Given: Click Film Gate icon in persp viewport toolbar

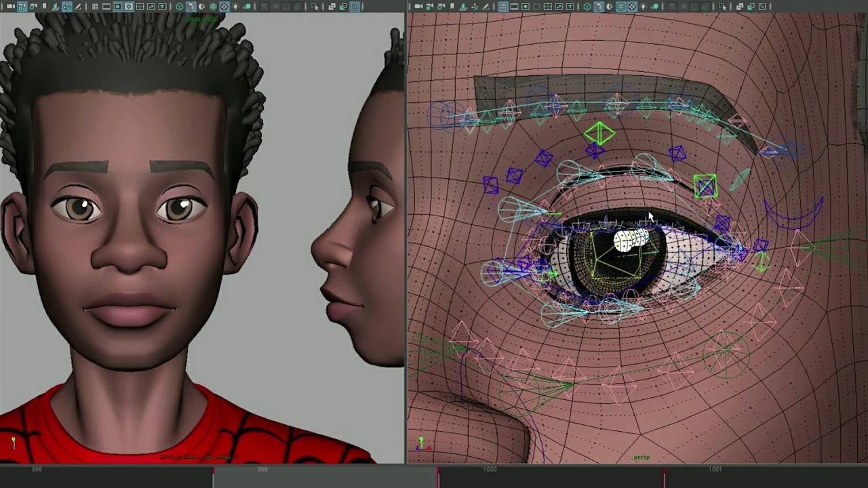Looking at the screenshot, I should (514, 7).
